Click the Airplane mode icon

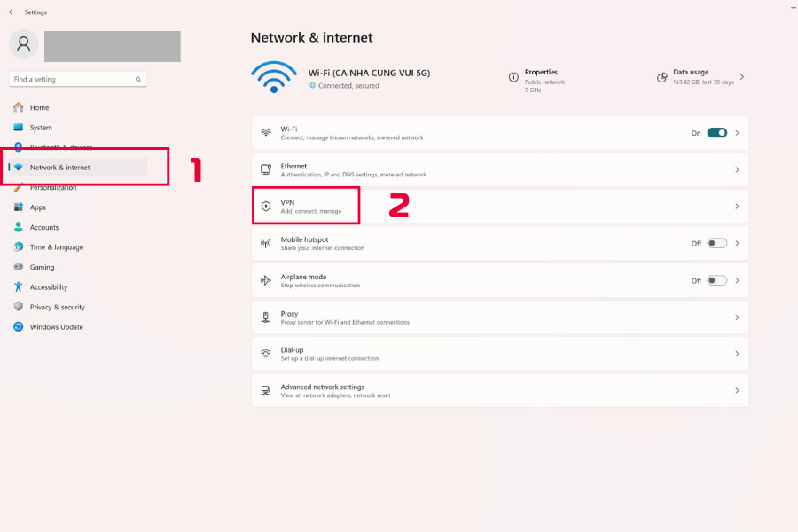click(x=265, y=280)
